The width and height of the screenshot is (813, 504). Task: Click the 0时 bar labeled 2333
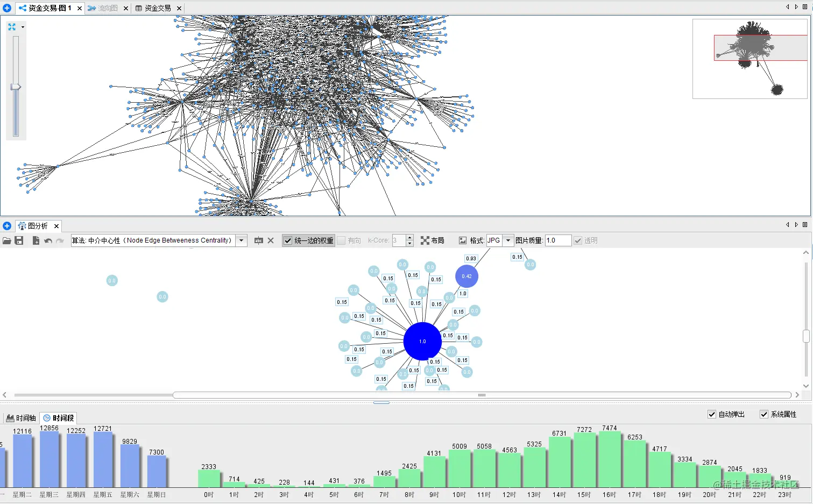click(x=209, y=479)
